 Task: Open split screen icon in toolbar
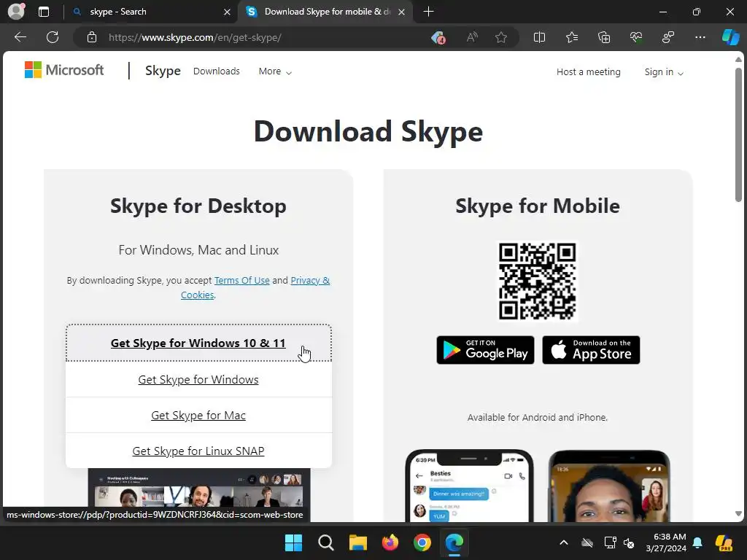(539, 37)
